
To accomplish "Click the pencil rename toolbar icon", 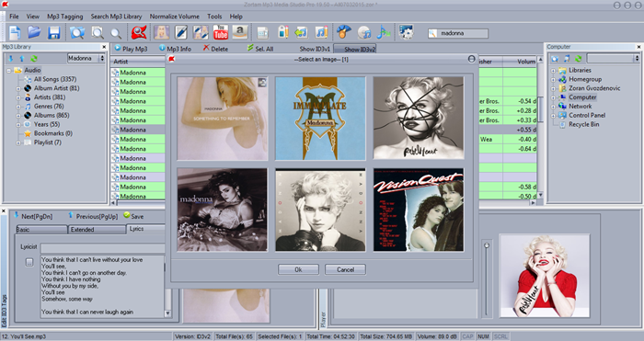I will click(282, 32).
